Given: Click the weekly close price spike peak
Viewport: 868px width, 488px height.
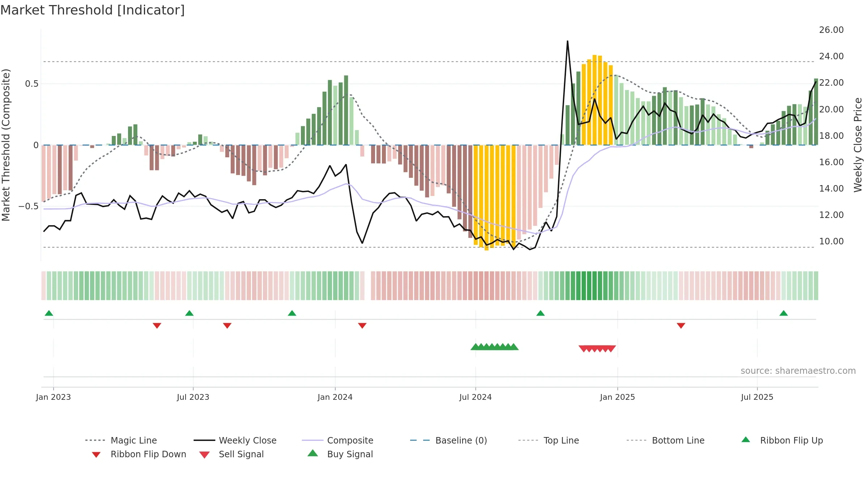Looking at the screenshot, I should tap(567, 41).
